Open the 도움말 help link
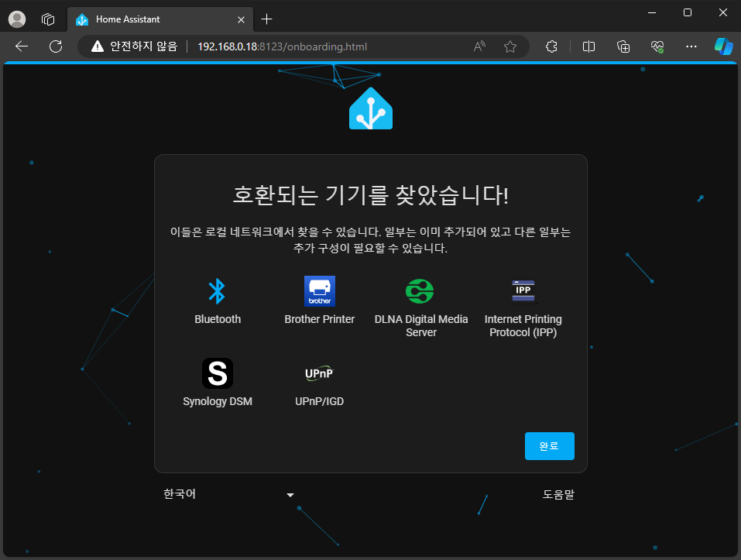The width and height of the screenshot is (741, 560). tap(558, 494)
